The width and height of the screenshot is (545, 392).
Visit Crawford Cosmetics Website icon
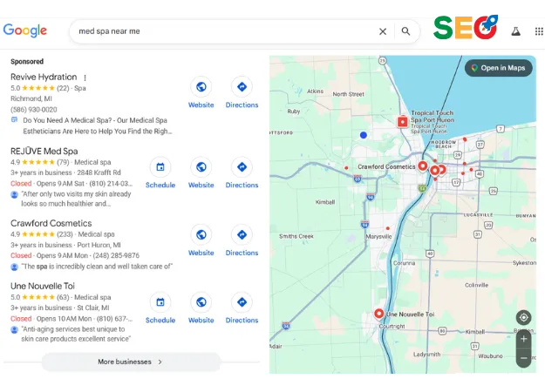tap(201, 234)
